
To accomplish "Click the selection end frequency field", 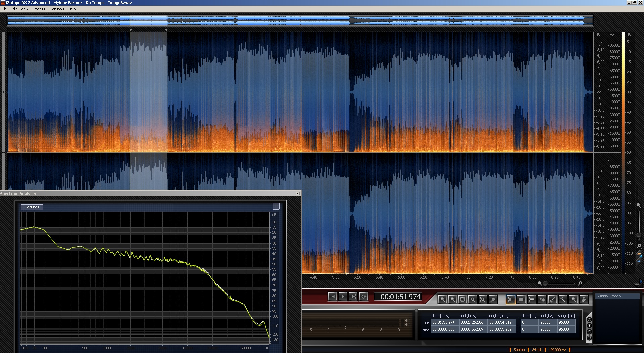I will pos(547,322).
